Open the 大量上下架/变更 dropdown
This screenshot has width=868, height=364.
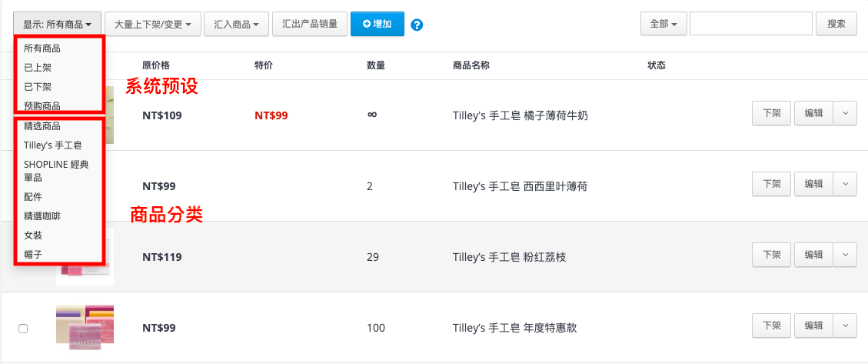click(153, 25)
